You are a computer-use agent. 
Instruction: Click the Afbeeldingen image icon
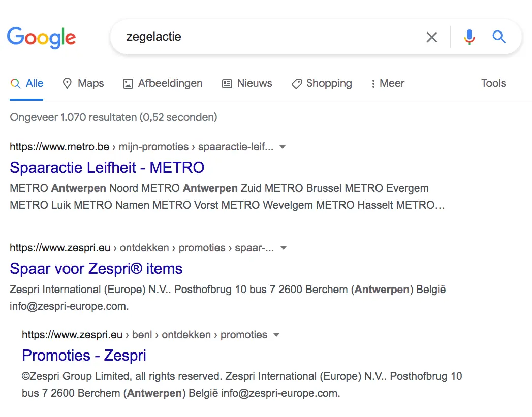coord(127,83)
